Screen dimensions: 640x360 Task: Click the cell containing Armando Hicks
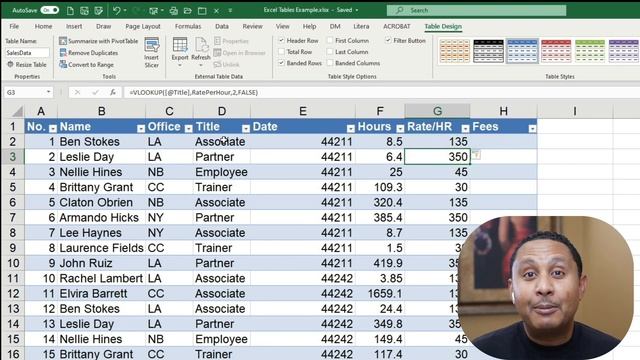[x=101, y=218]
